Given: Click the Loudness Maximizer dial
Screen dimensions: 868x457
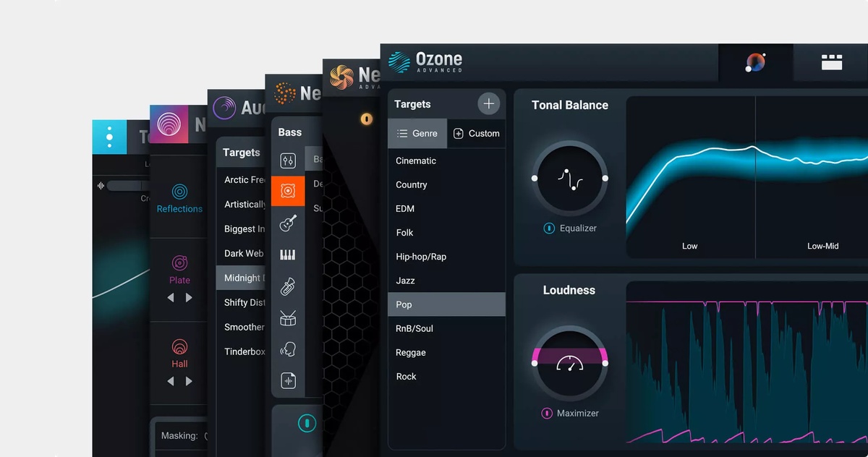Looking at the screenshot, I should (x=569, y=363).
